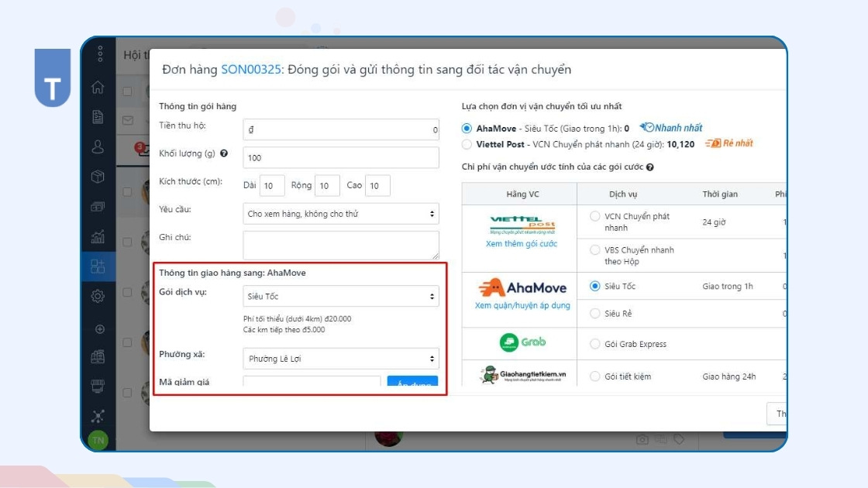Open the bar chart reports icon
This screenshot has height=488, width=868.
(x=98, y=237)
